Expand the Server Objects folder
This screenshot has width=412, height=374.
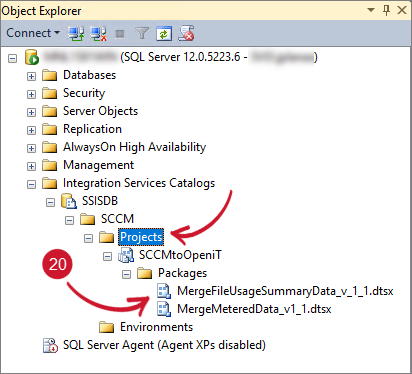pos(31,112)
